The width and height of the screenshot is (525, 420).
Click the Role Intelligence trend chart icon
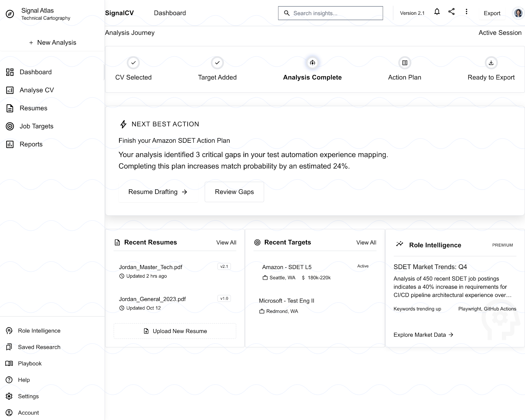[x=399, y=244]
